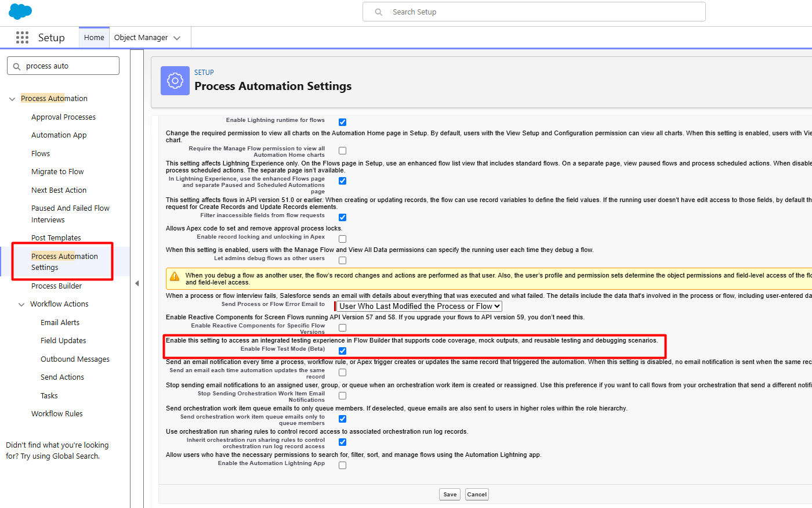Toggle Filter inaccessible fields from flow requests
This screenshot has height=508, width=812.
tap(342, 217)
